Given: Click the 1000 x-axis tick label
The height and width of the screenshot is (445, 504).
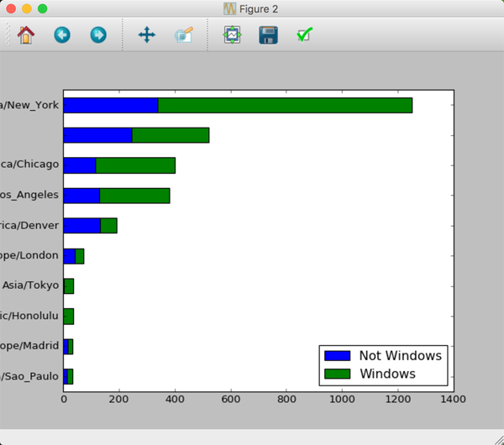Looking at the screenshot, I should 342,400.
